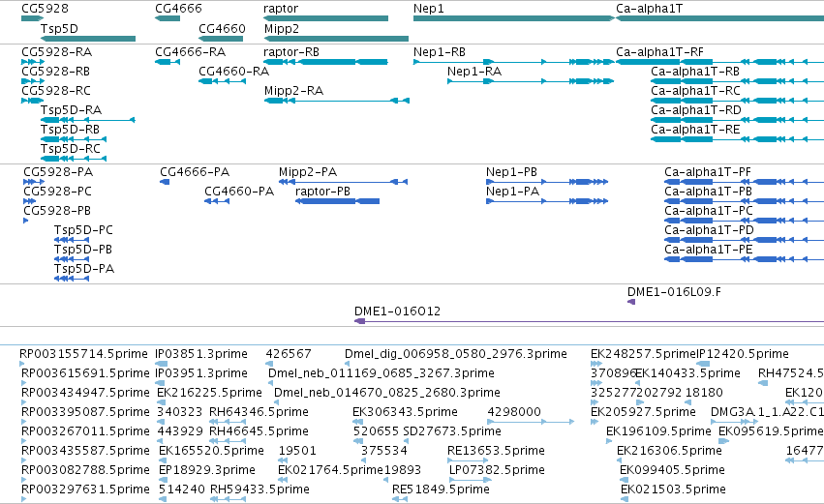Select the Nep1-PA protein label

tap(512, 192)
